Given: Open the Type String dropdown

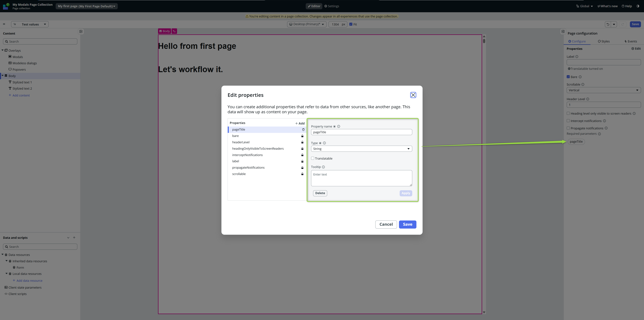Looking at the screenshot, I should pos(361,149).
